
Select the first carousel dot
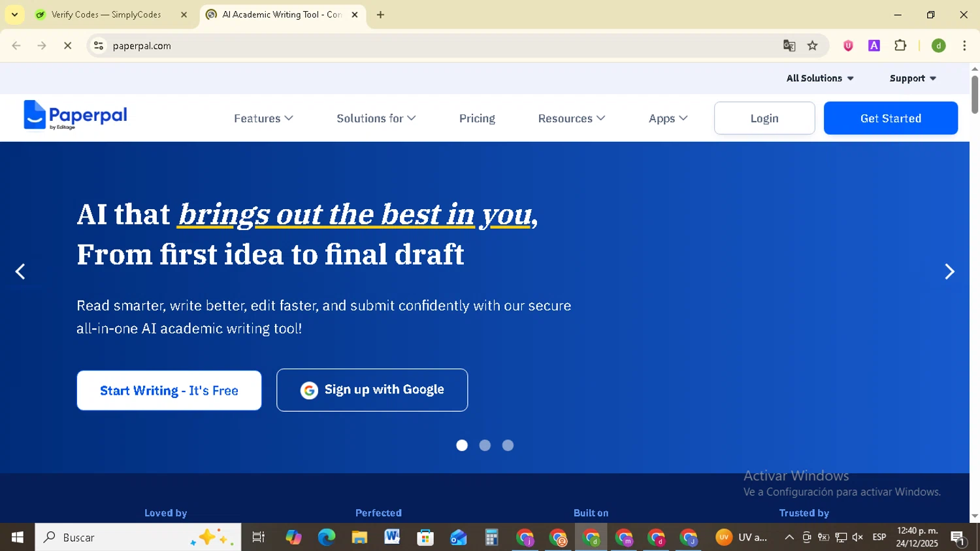coord(462,445)
